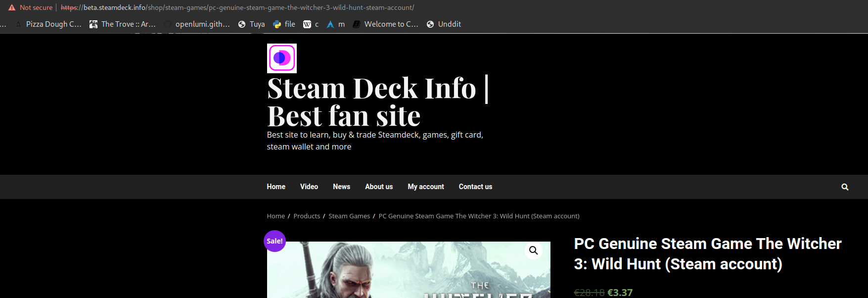This screenshot has width=868, height=298.
Task: Click the Steam Deck Info site logo
Action: (x=281, y=58)
